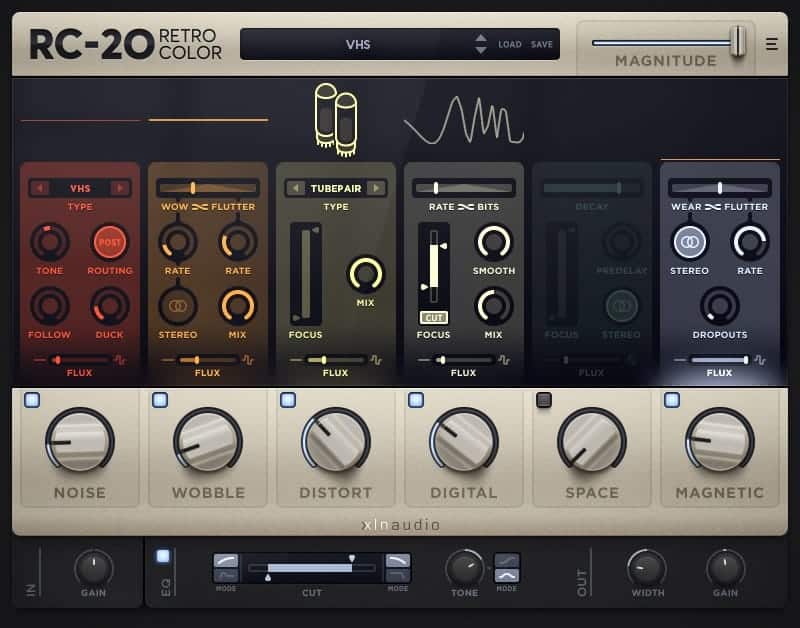Click Noise module flux waveform icon
The height and width of the screenshot is (628, 800).
pyautogui.click(x=120, y=360)
